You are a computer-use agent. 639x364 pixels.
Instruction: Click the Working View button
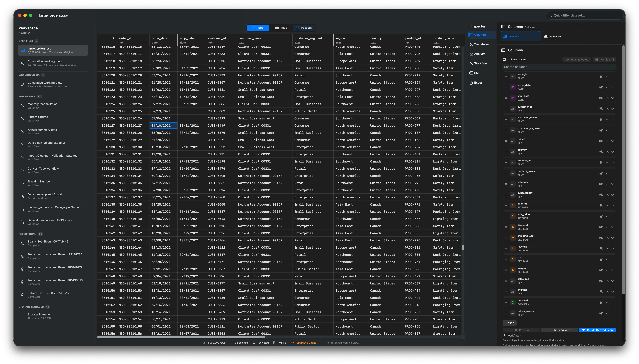tap(559, 330)
